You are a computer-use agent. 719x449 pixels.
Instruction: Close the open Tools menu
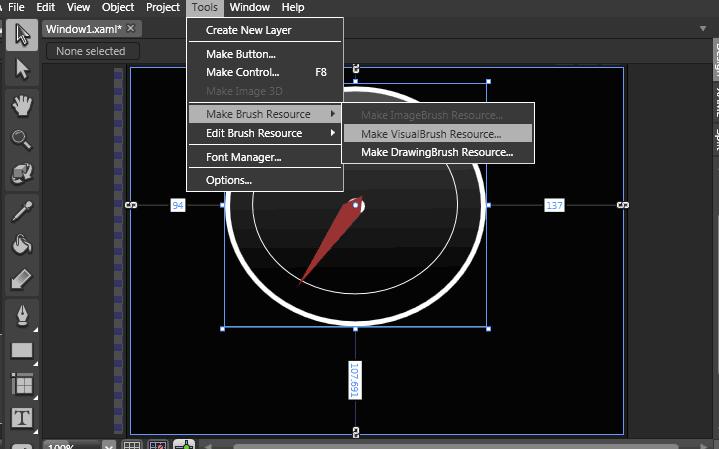205,7
